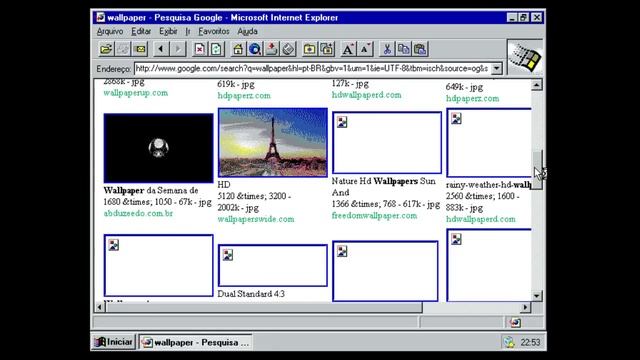Open the Favorites folder icon
Image resolution: width=640 pixels, height=360 pixels.
point(309,49)
